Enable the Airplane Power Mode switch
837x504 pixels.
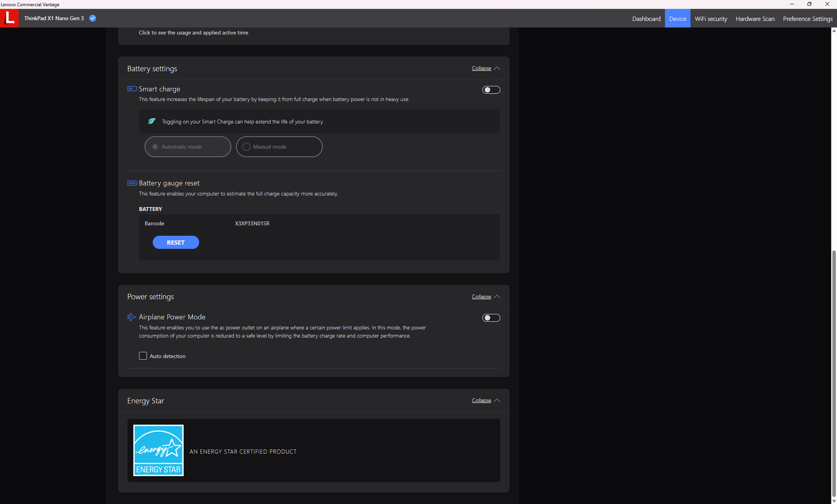point(491,318)
